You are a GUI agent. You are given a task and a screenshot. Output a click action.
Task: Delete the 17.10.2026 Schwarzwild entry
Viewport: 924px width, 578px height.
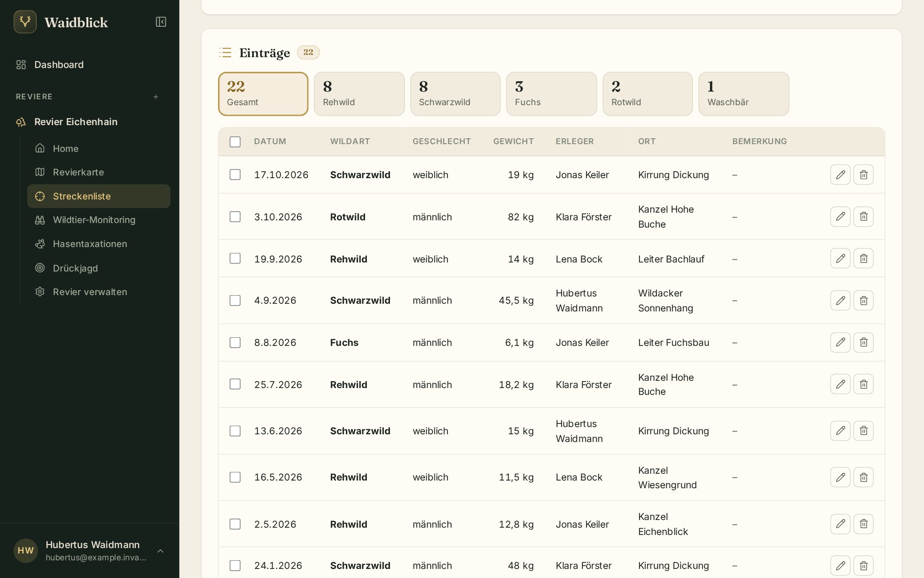click(x=863, y=175)
